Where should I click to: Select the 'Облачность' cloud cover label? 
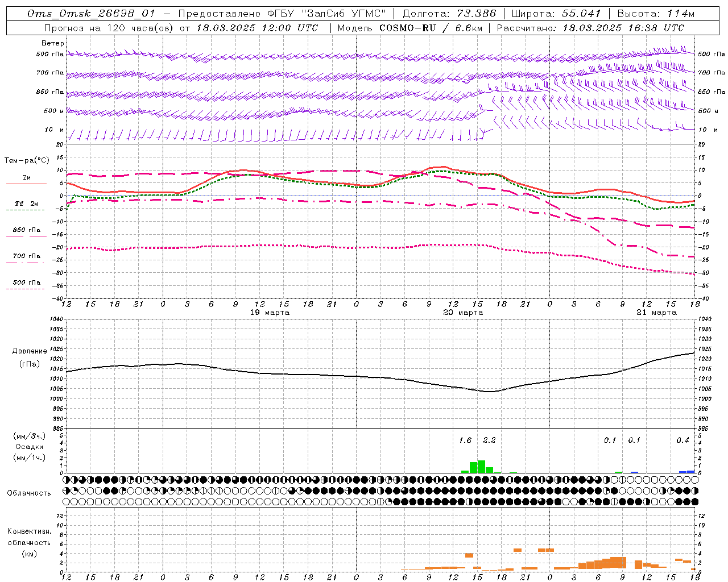point(29,493)
